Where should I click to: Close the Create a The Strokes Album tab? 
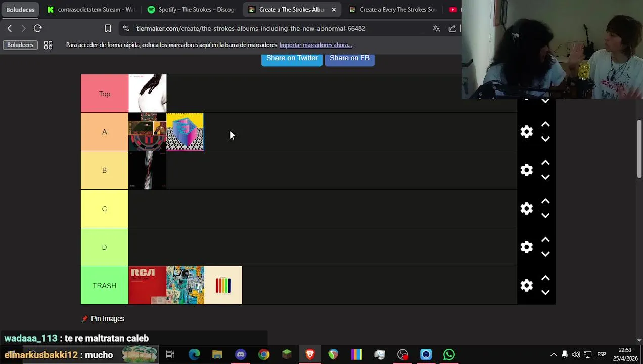pyautogui.click(x=334, y=9)
